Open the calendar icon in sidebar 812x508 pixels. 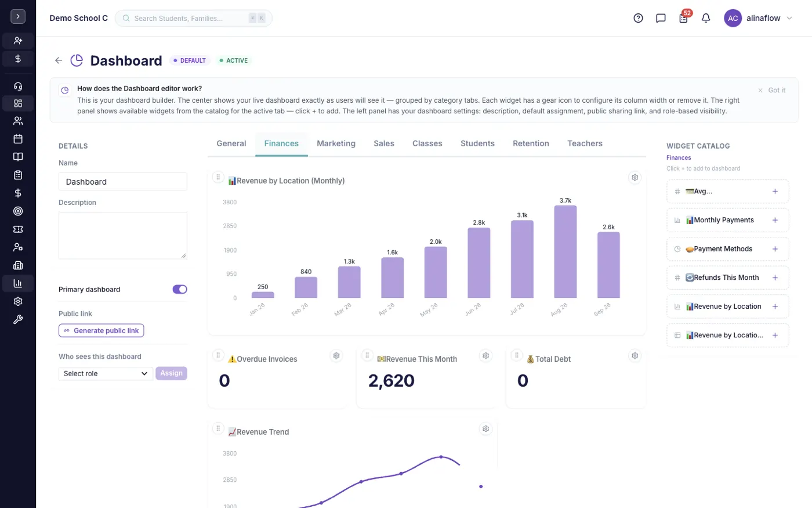pos(18,139)
